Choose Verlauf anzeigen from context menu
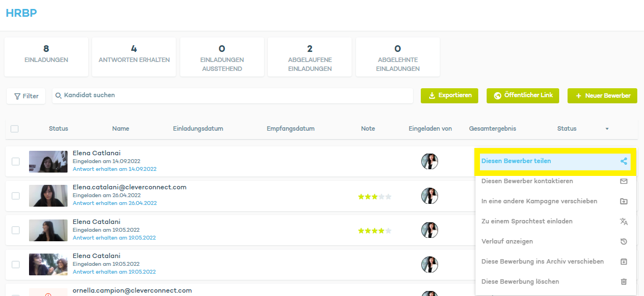Screen dimensions: 644x296 (x=507, y=242)
